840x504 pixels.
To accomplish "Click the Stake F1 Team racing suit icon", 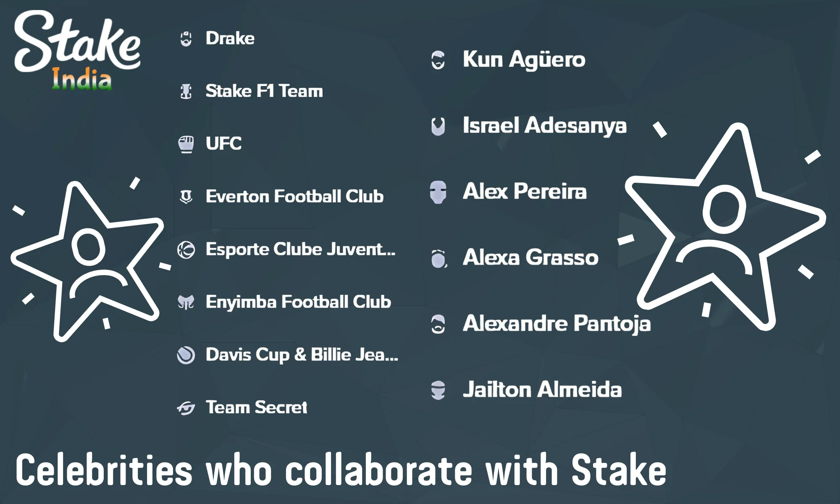I will (x=185, y=91).
